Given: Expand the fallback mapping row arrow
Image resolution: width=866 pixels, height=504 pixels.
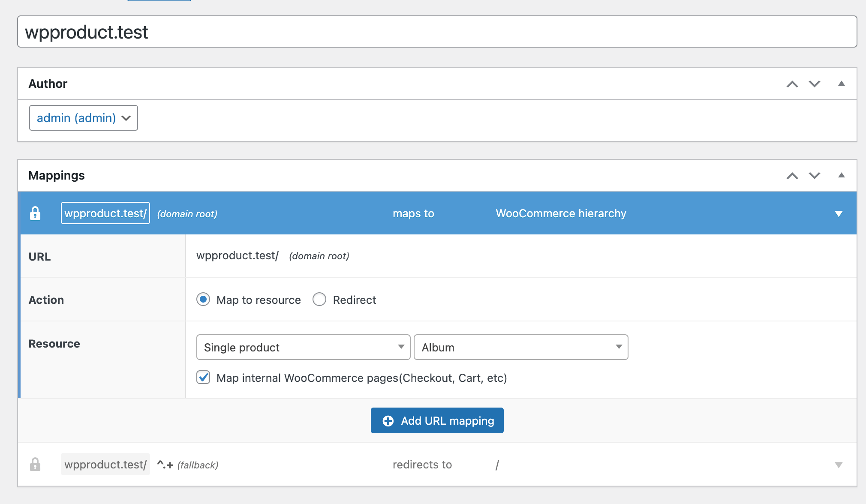Looking at the screenshot, I should (x=839, y=465).
